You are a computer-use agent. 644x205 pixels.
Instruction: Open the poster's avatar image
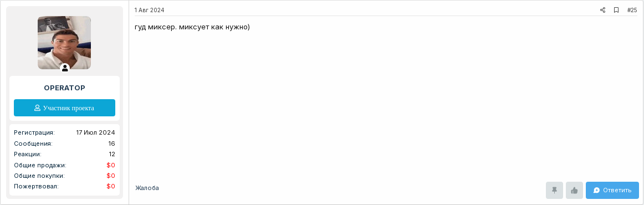[64, 43]
